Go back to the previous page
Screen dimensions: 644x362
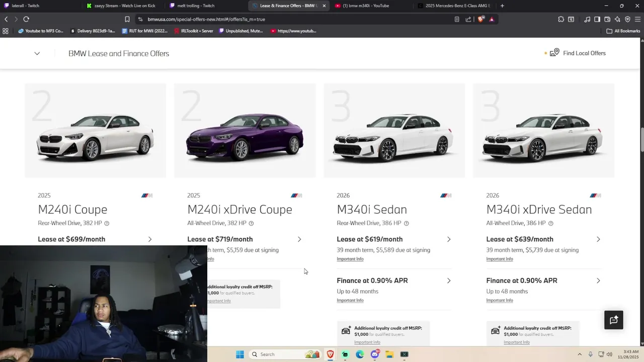pyautogui.click(x=6, y=19)
